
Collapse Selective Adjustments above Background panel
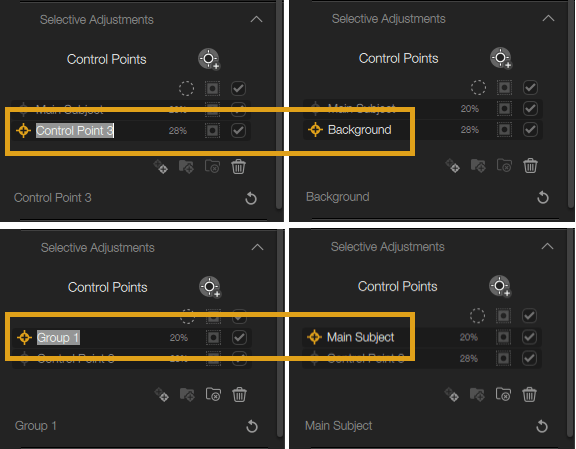(x=548, y=18)
